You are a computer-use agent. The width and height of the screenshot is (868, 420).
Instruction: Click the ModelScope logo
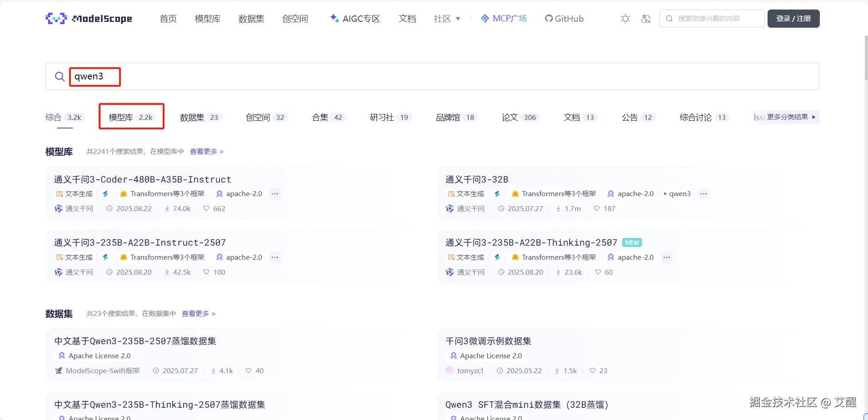pyautogui.click(x=89, y=19)
